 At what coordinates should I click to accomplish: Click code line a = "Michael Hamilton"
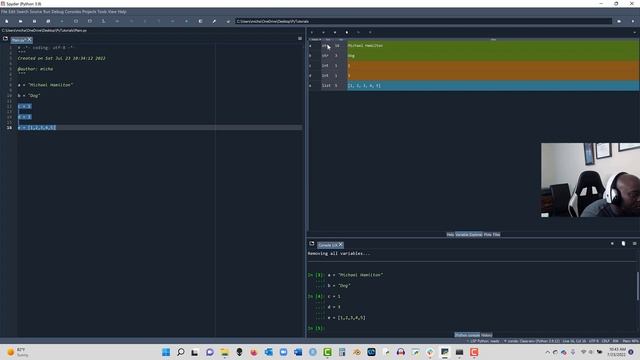tap(45, 85)
